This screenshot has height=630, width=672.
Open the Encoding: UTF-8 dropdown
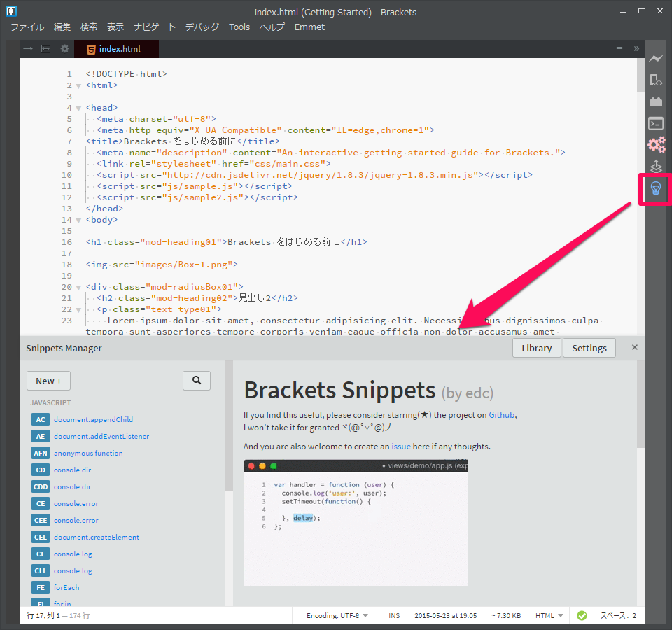click(337, 615)
